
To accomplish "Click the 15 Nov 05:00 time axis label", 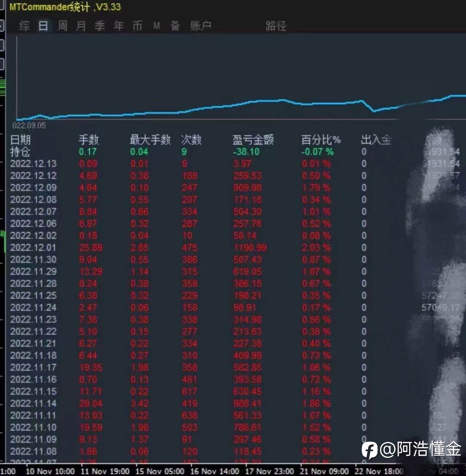I will 160,471.
